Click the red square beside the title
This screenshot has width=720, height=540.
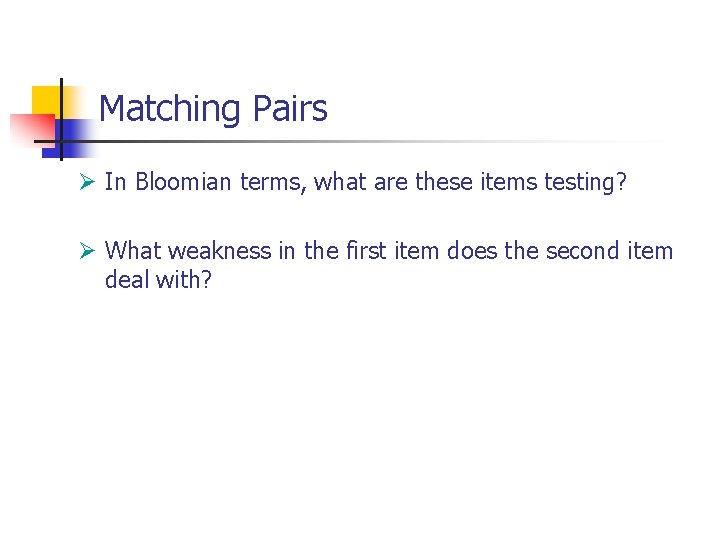pyautogui.click(x=28, y=129)
